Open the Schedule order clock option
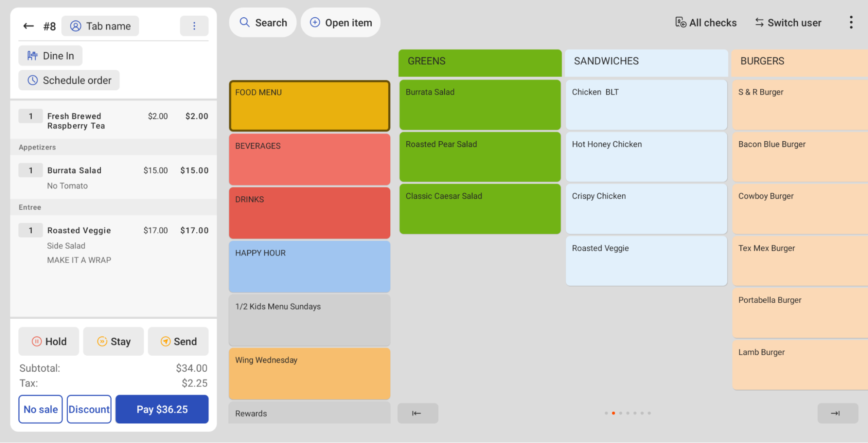 [69, 80]
